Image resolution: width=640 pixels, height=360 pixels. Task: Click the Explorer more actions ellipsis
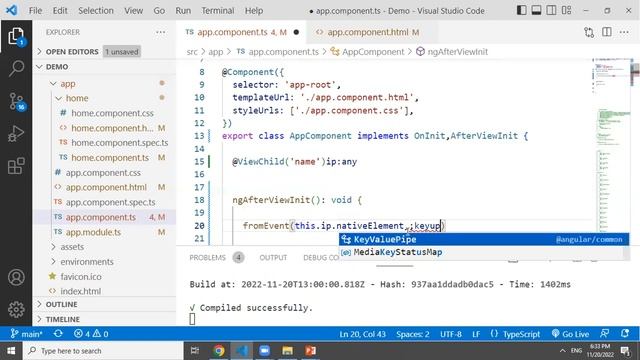[x=160, y=32]
